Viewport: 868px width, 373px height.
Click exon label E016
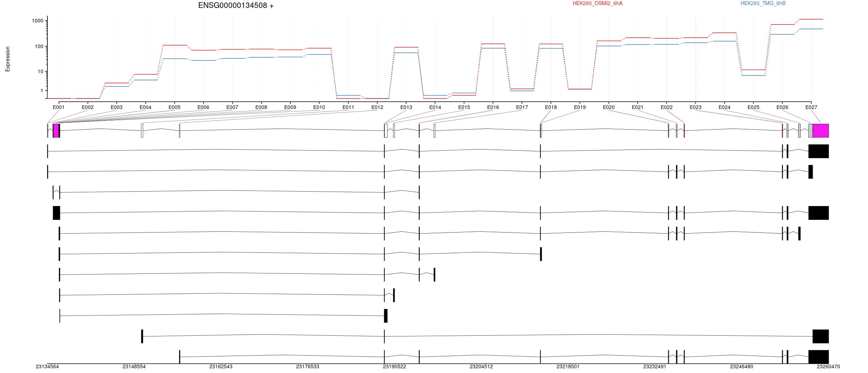pyautogui.click(x=493, y=107)
